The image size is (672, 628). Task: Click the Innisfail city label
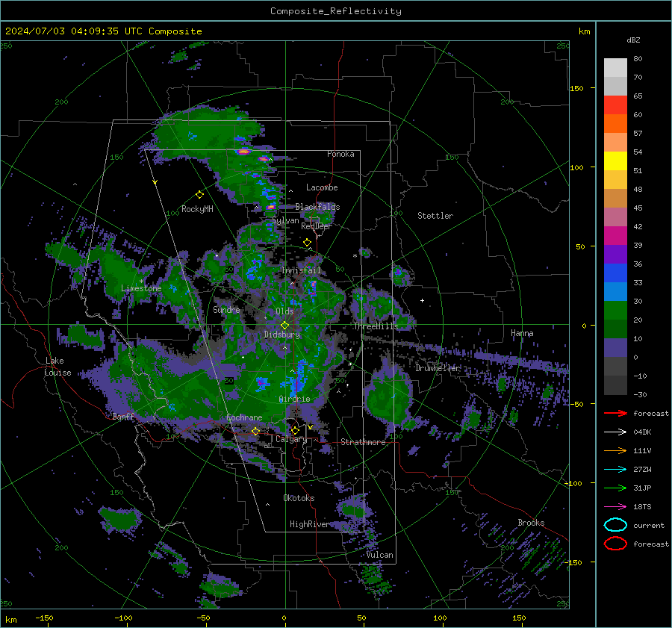(x=301, y=270)
